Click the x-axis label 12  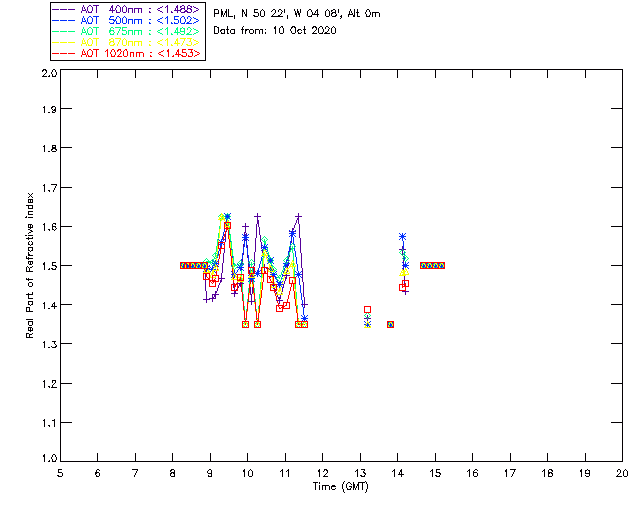pyautogui.click(x=322, y=473)
